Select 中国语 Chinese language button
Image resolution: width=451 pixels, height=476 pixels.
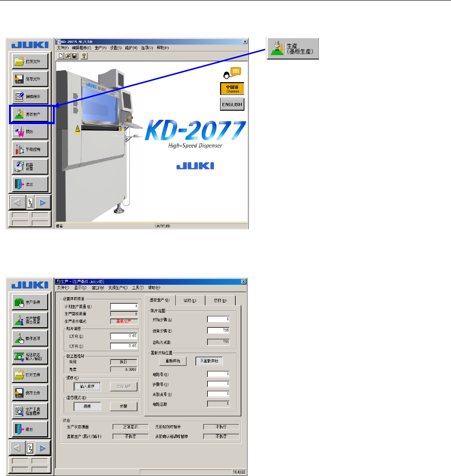pyautogui.click(x=232, y=89)
